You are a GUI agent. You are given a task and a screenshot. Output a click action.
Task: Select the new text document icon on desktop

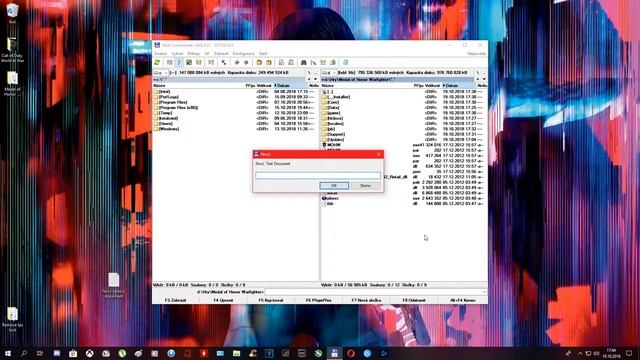pos(114,285)
